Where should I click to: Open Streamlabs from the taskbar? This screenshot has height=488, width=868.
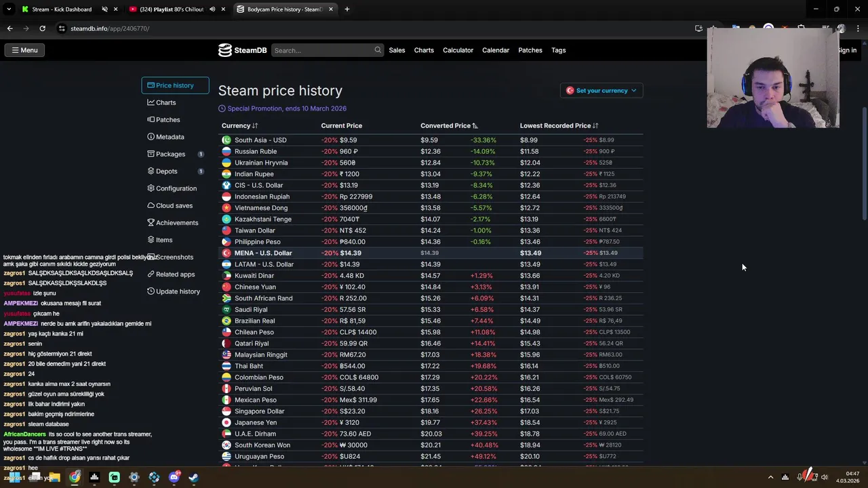click(115, 477)
